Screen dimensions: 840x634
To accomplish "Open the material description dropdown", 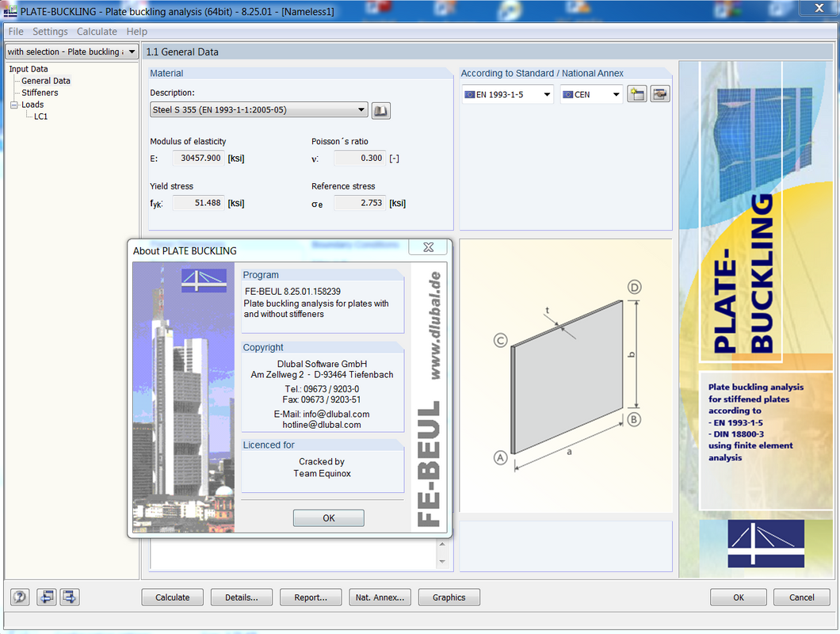I will 361,111.
